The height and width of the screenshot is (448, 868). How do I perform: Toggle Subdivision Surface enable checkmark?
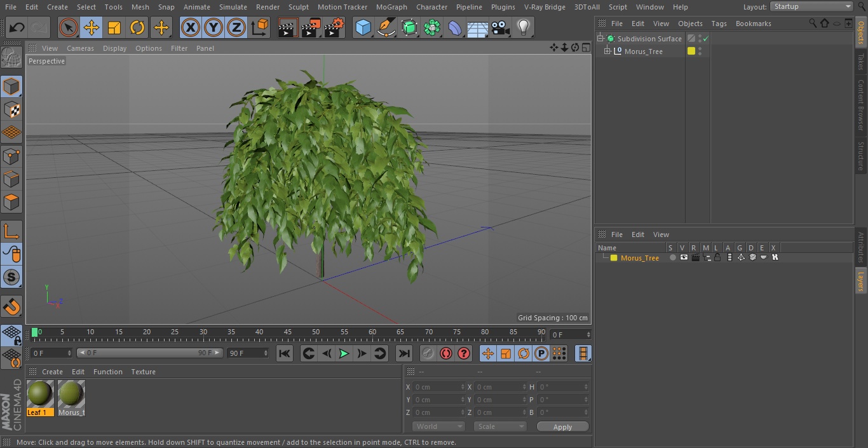[705, 39]
